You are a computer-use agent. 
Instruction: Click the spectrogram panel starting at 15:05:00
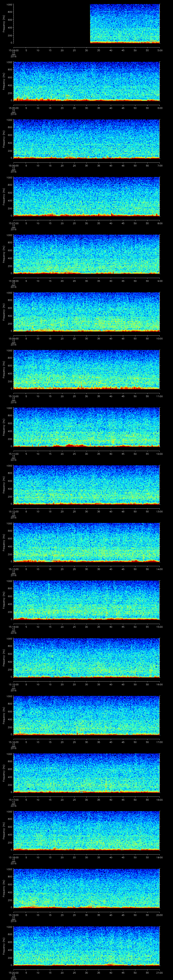(x=87, y=81)
